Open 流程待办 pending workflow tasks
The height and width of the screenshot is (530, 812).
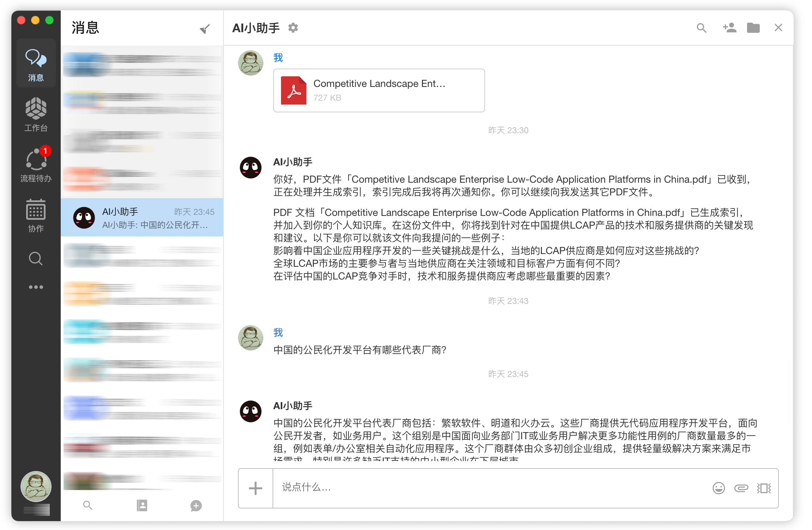(x=36, y=165)
